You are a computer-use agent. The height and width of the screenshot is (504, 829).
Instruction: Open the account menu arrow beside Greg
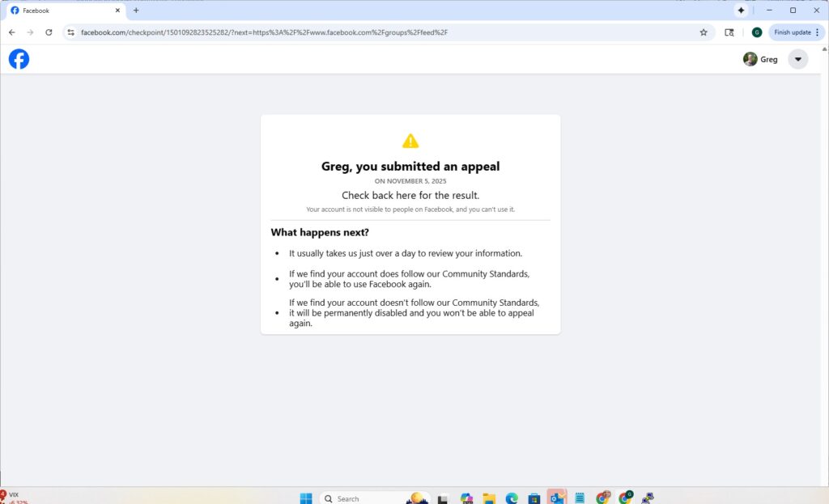pyautogui.click(x=798, y=58)
